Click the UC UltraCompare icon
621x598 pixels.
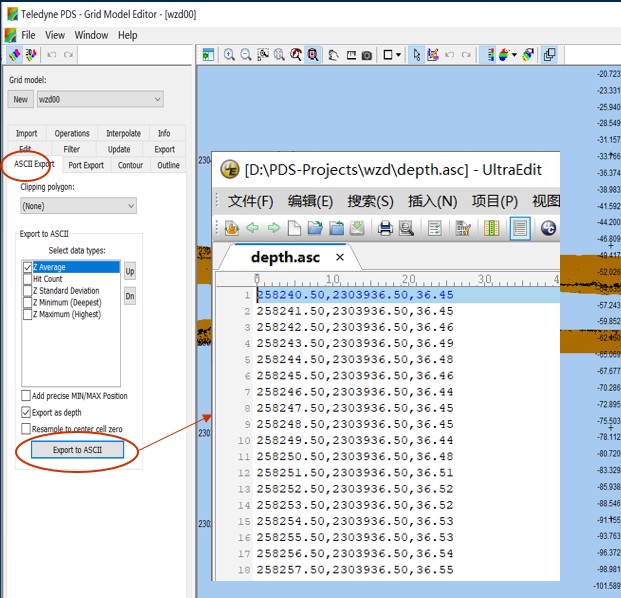pos(549,228)
